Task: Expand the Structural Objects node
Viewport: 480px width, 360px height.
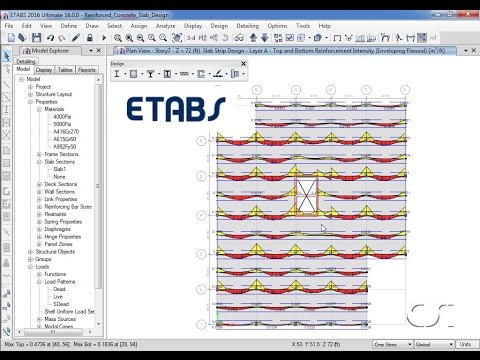Action: (30, 252)
